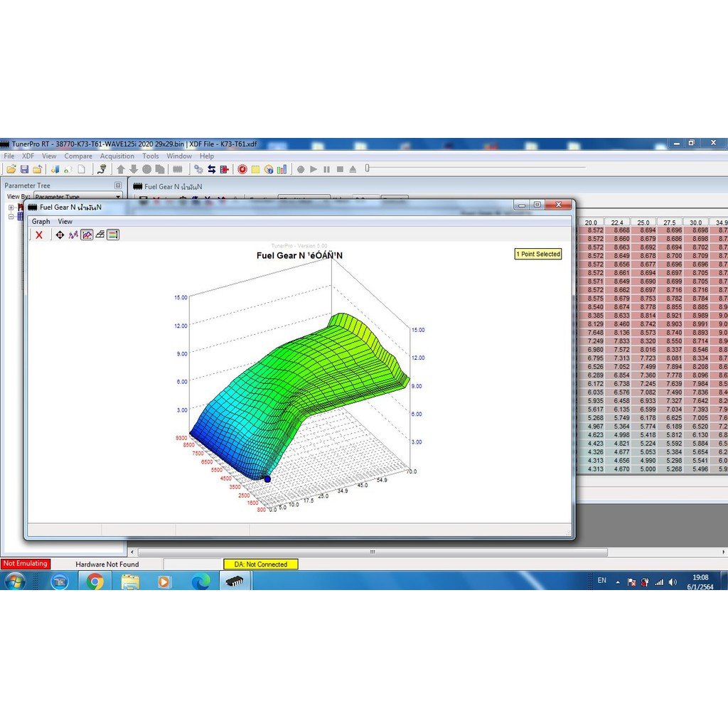728x728 pixels.
Task: Click the playback position slider in toolbar
Action: (x=368, y=168)
